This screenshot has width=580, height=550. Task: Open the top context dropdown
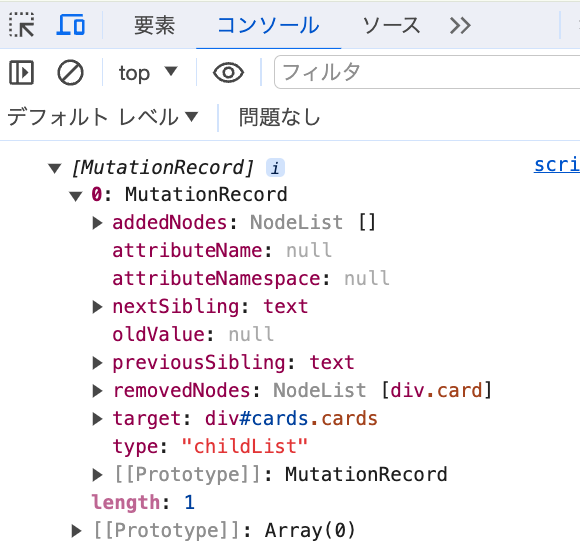pos(148,72)
